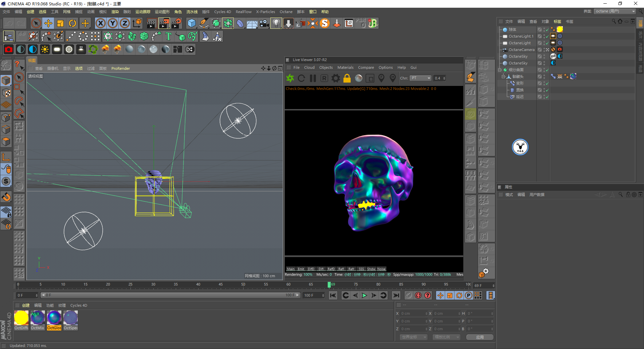Screen dimensions: 644x349
Task: Select the yellow OctDiffuse material swatch
Action: pyautogui.click(x=21, y=318)
